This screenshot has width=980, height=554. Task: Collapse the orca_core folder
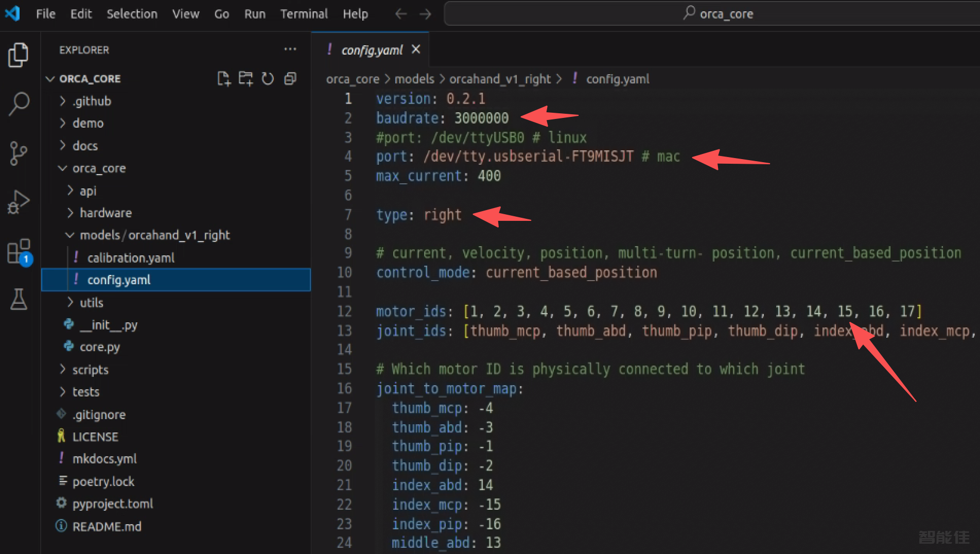99,168
